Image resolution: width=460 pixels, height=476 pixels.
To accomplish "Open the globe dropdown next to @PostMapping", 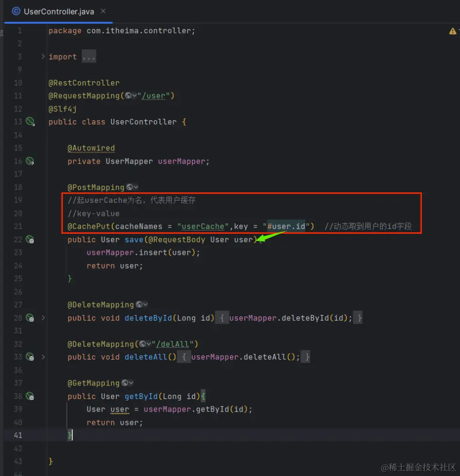I will 132,187.
